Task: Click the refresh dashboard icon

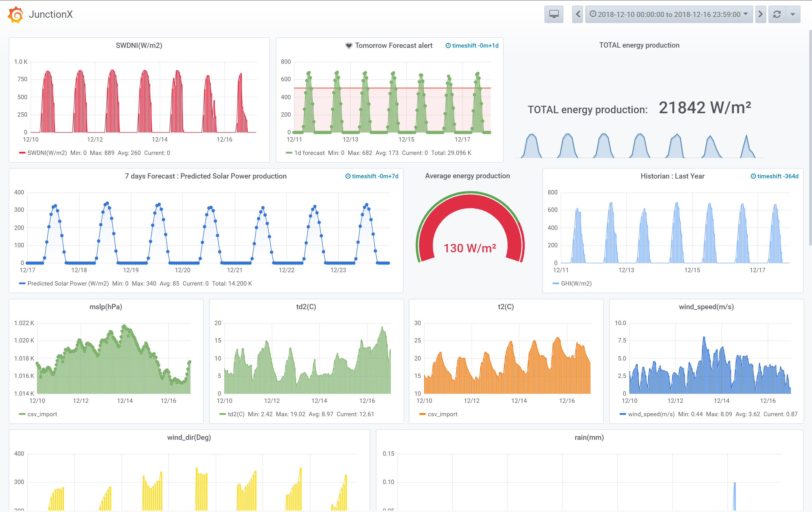Action: (777, 14)
